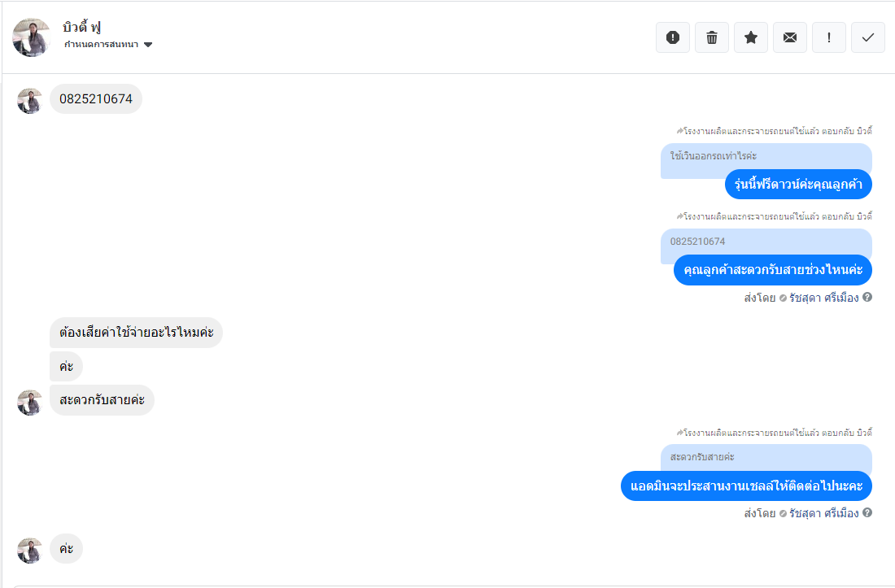The width and height of the screenshot is (895, 588).
Task: Click help icon after first ส่งโดย line
Action: click(x=867, y=297)
